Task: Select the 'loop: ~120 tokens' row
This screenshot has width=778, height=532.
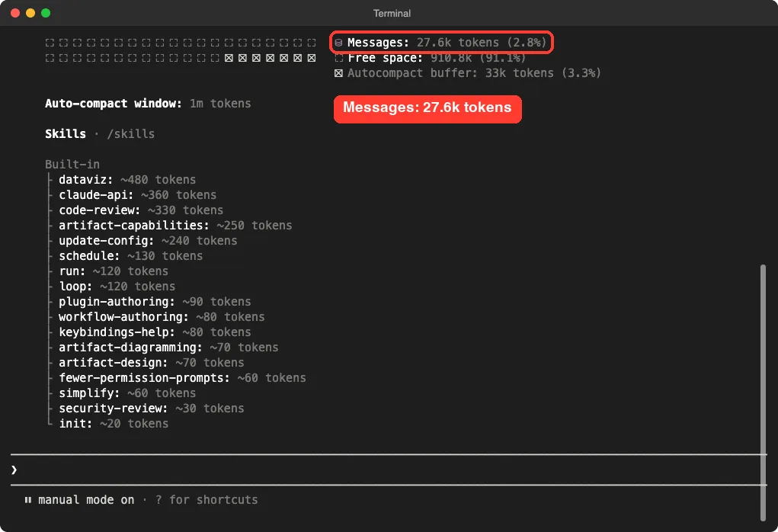Action: tap(117, 287)
